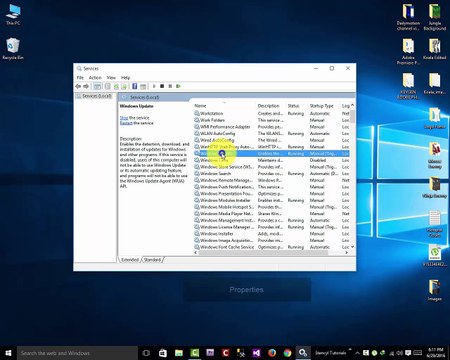Select the Wired AutoConfig service

[x=271, y=140]
